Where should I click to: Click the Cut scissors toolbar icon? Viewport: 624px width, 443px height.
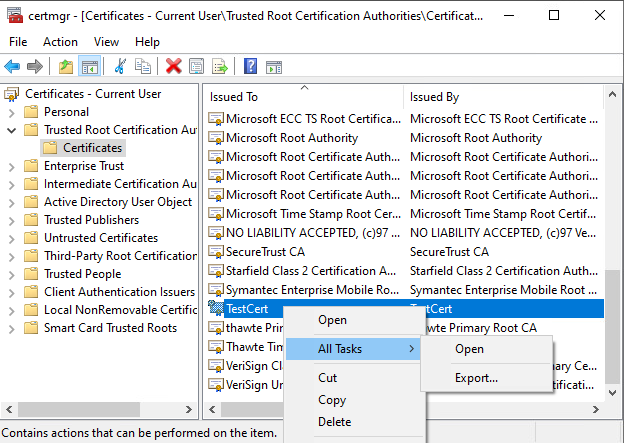coord(120,66)
